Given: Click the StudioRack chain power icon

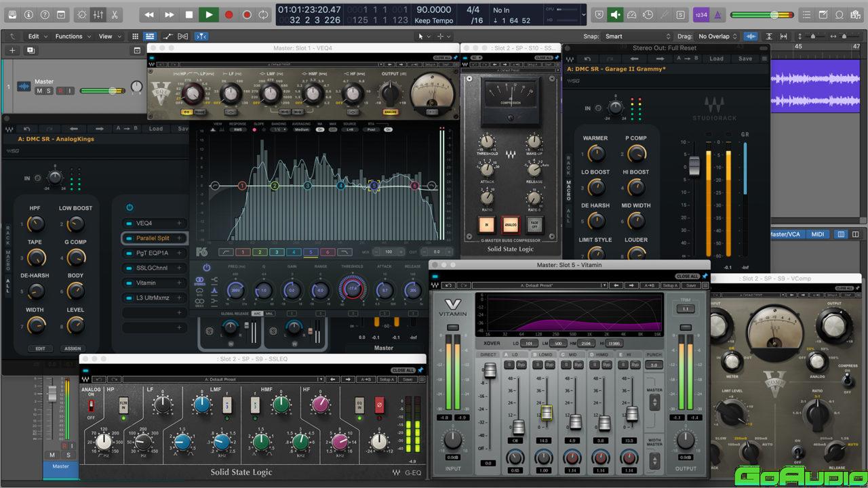Looking at the screenshot, I should coord(130,207).
